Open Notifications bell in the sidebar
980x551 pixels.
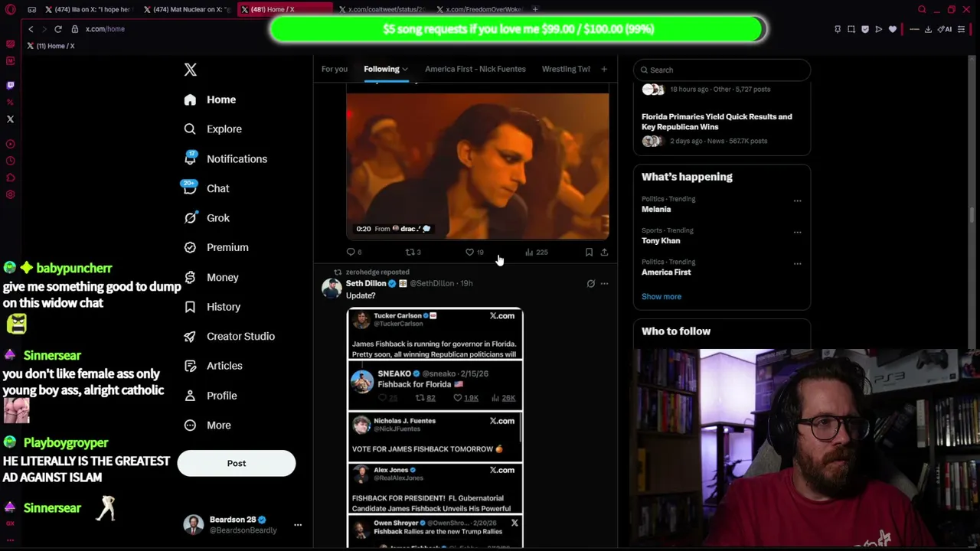[x=190, y=158]
